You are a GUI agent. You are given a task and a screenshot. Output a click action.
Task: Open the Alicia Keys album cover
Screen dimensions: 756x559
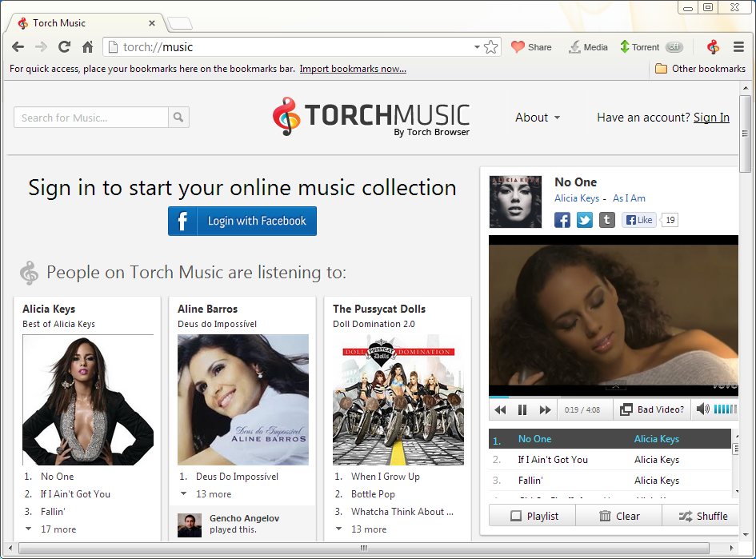coord(88,400)
